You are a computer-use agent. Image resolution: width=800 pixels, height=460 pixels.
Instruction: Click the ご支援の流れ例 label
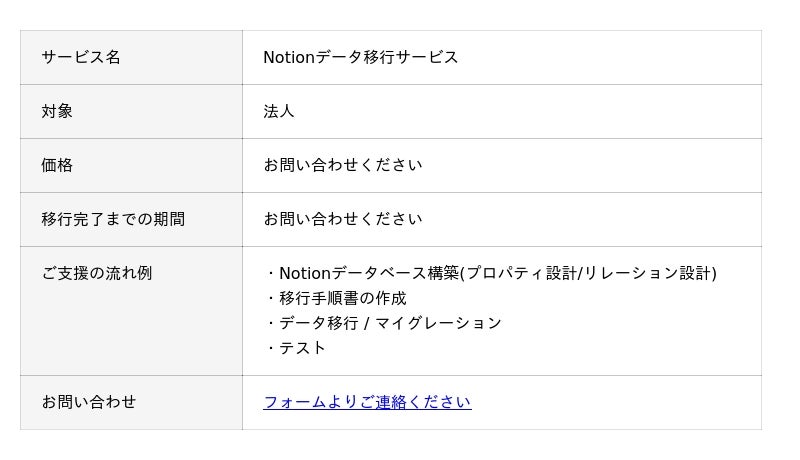tap(97, 273)
